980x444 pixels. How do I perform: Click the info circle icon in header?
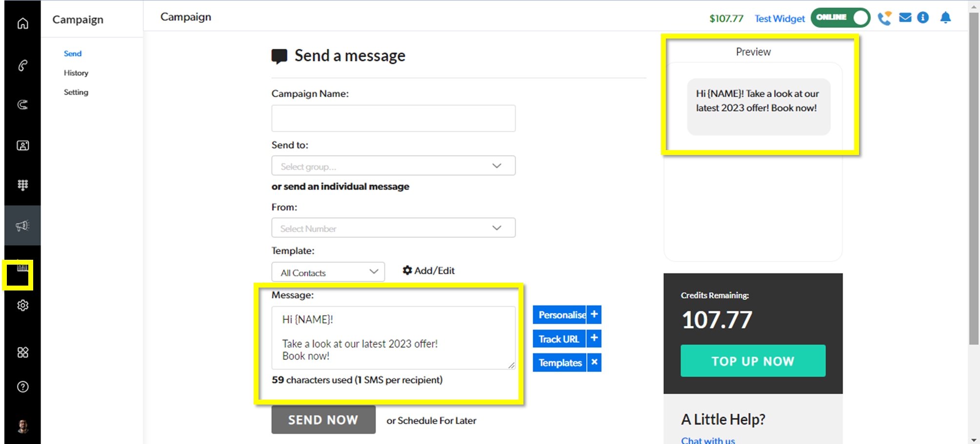[922, 18]
